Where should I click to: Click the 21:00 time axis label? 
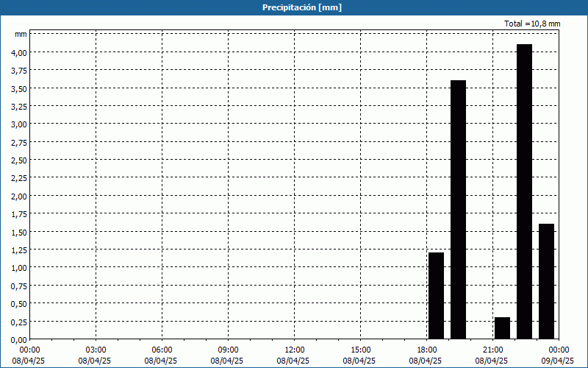click(492, 350)
